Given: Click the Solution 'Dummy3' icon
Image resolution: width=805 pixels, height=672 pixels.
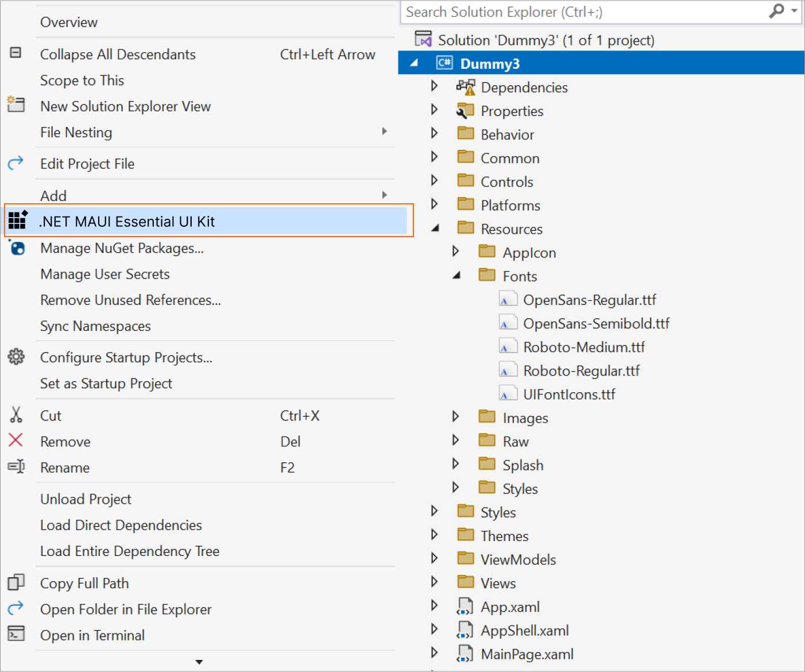Looking at the screenshot, I should (x=423, y=39).
